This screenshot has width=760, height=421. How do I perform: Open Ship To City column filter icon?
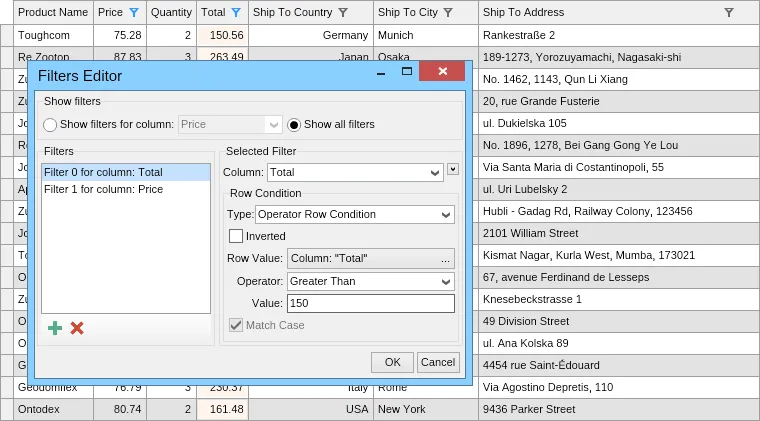pyautogui.click(x=447, y=13)
